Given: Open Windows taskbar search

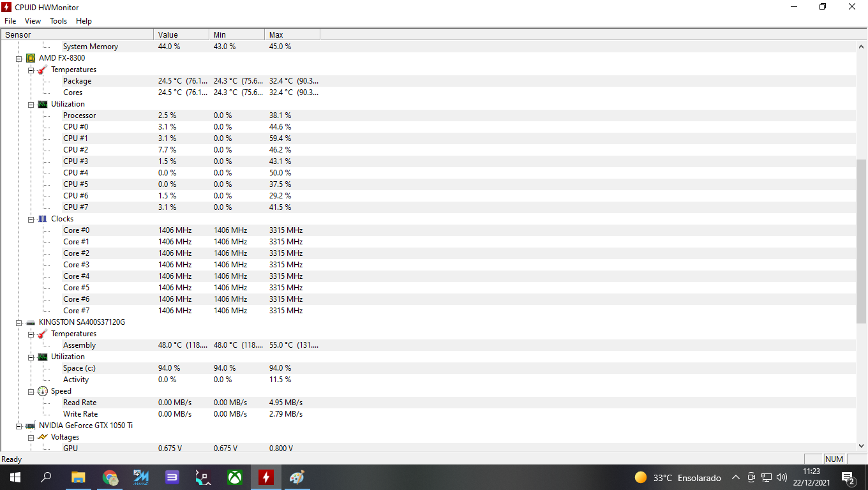Looking at the screenshot, I should point(46,477).
